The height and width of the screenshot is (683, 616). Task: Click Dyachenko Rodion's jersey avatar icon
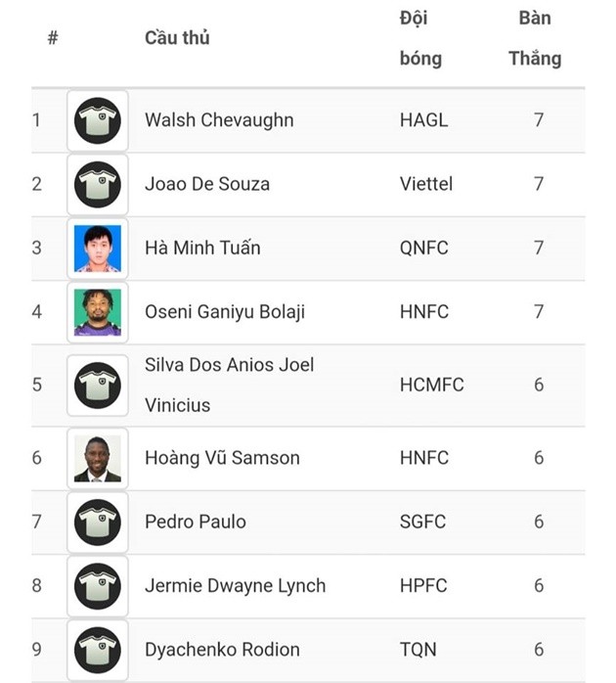(98, 650)
